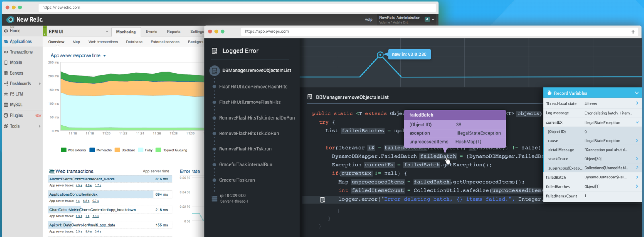Click New Relic browser address bar
644x237 pixels.
(237, 8)
